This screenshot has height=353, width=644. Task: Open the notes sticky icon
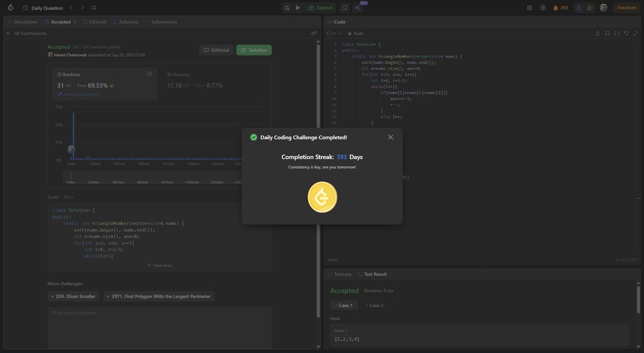click(345, 8)
